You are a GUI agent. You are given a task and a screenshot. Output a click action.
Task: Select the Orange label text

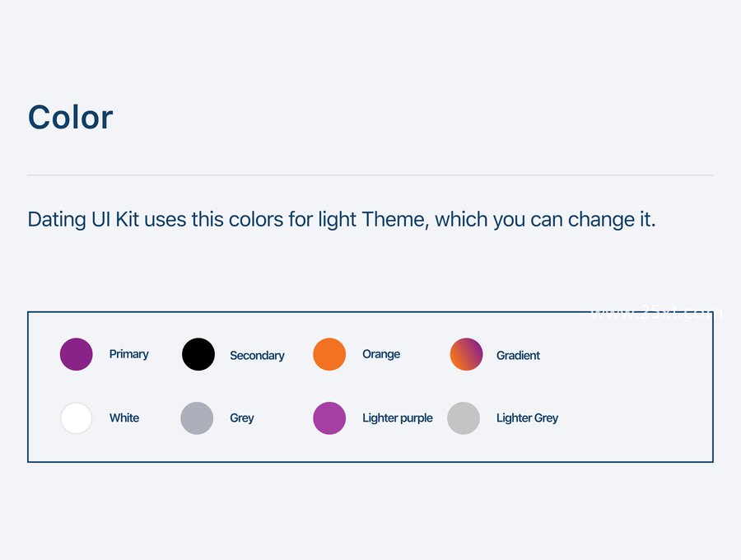tap(381, 354)
